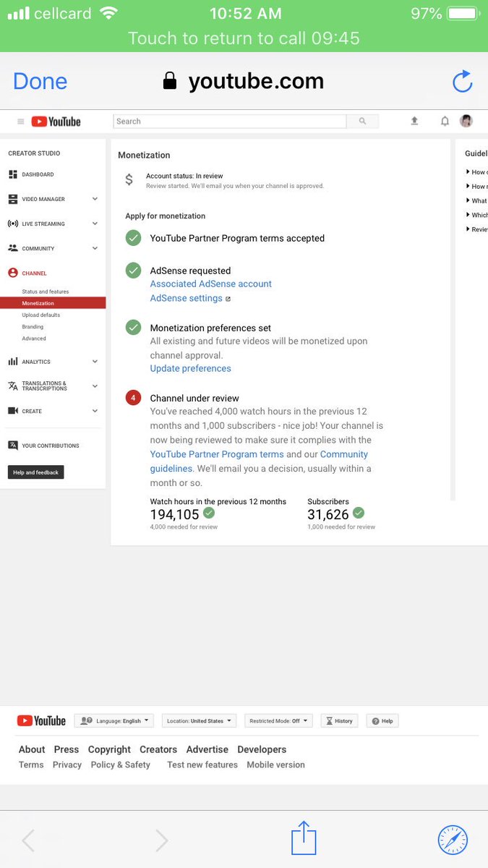Click Test new features footer link
Screen dimensions: 488x868
pos(202,765)
